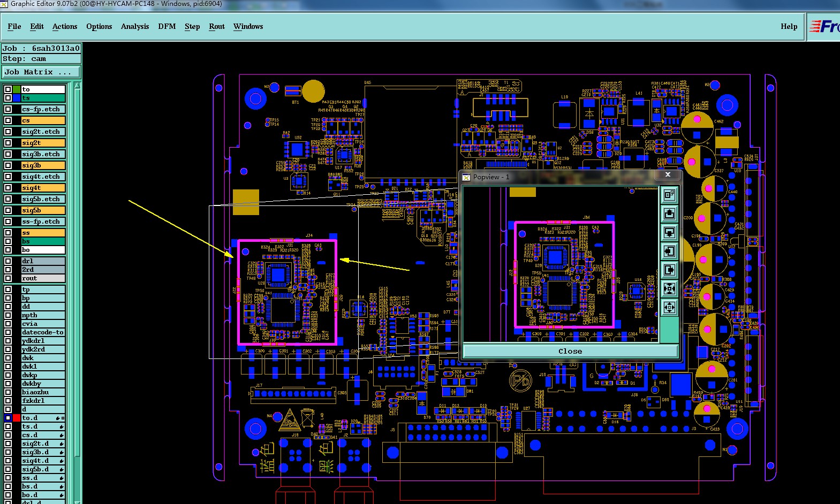The width and height of the screenshot is (840, 504).
Task: Click the hand icon on ts.d row
Action: tap(62, 427)
